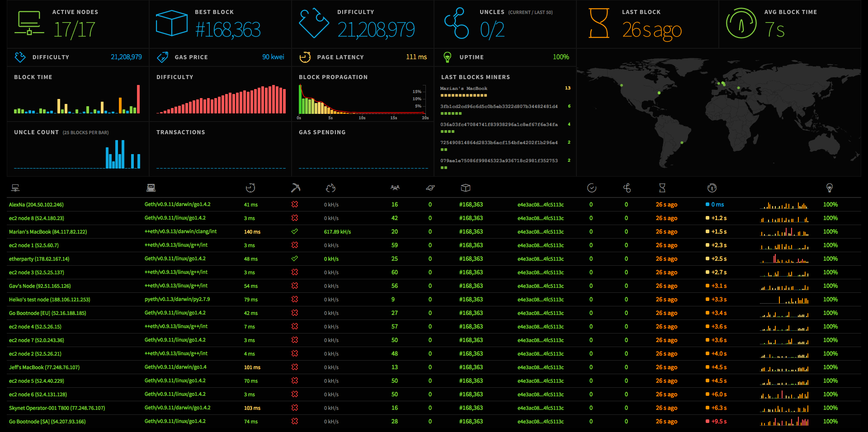Click the Heiko's test node peer count 9
Image resolution: width=868 pixels, height=432 pixels.
coord(393,300)
